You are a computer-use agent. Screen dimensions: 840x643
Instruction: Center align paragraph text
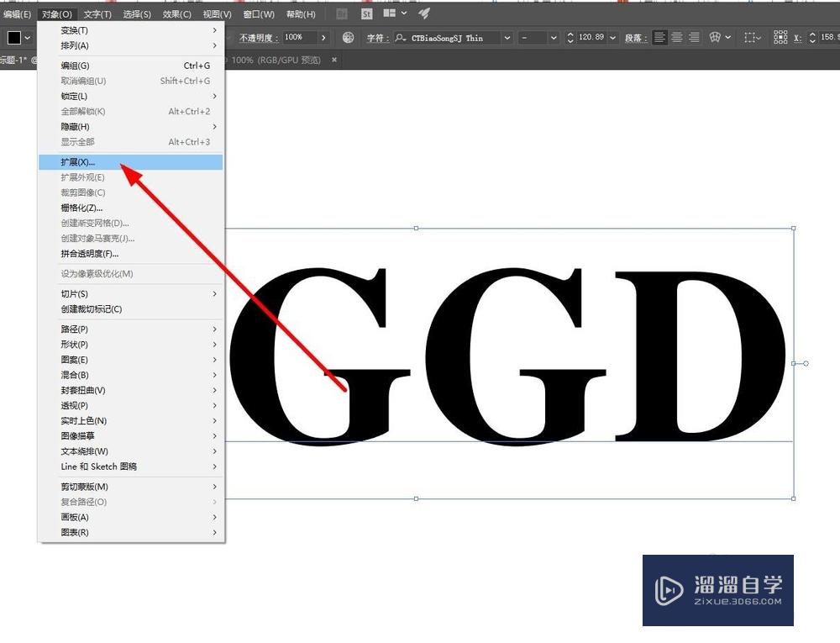point(677,38)
